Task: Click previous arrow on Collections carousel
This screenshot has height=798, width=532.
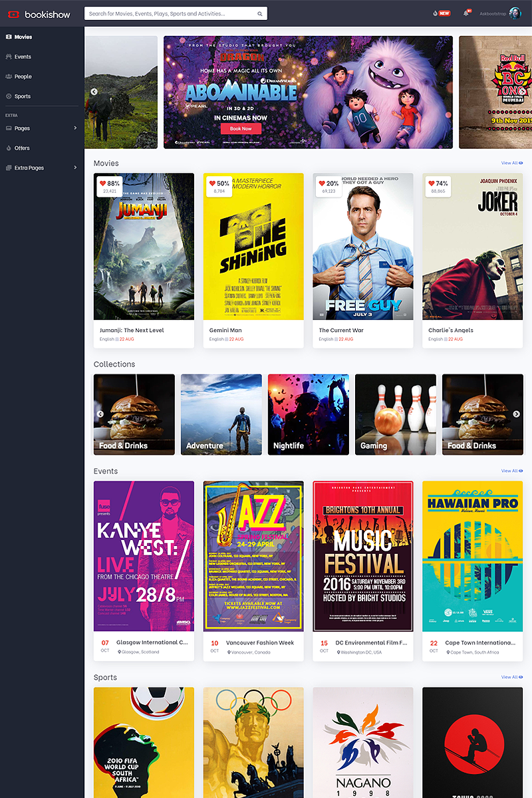Action: 100,414
